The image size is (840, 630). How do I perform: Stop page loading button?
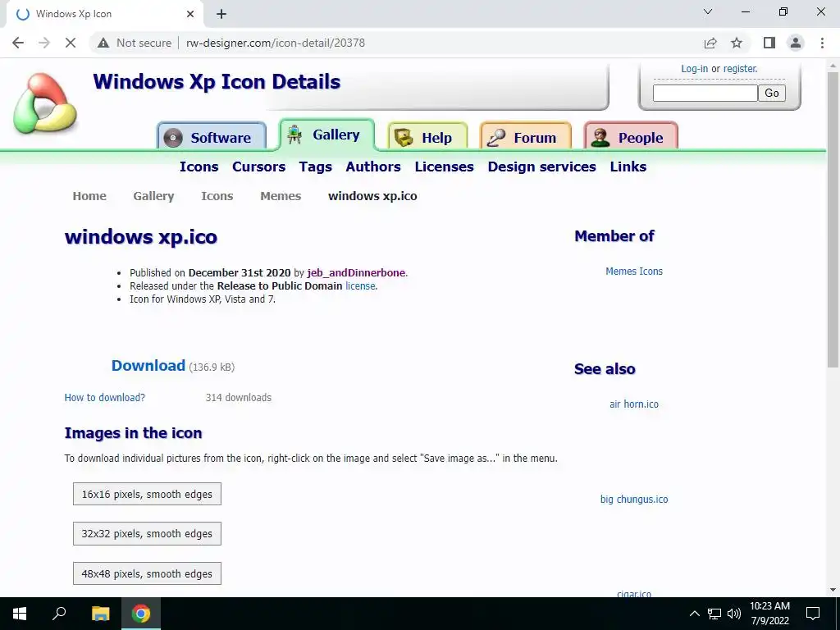click(71, 43)
